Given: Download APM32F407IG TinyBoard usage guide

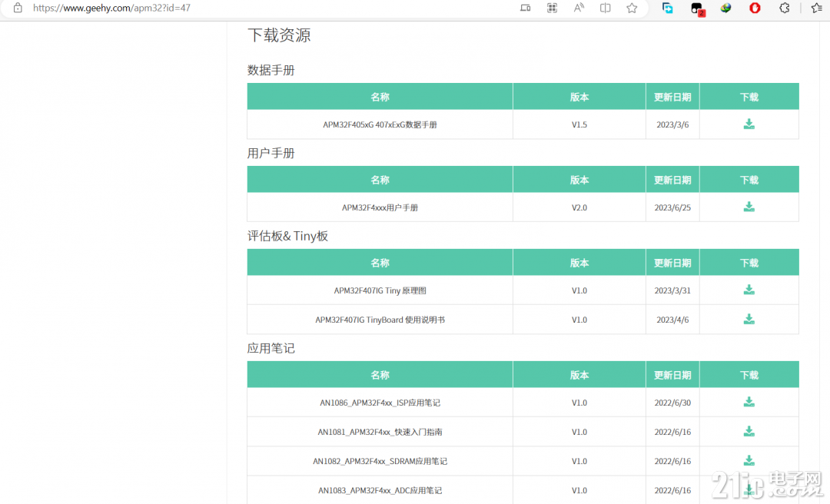Looking at the screenshot, I should coord(749,320).
